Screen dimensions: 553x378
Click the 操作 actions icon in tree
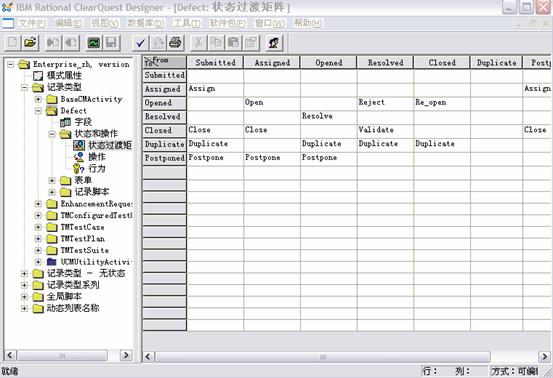[x=79, y=157]
